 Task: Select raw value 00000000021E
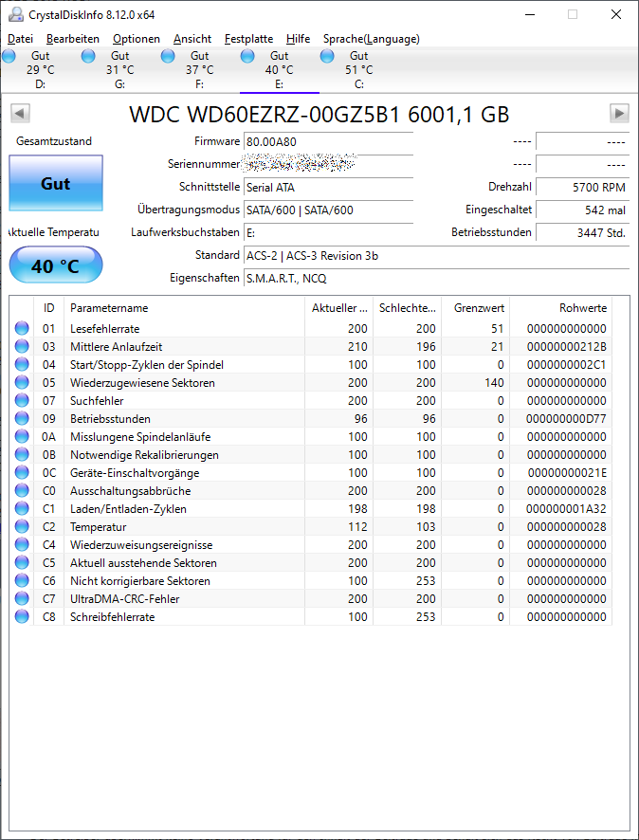pyautogui.click(x=567, y=473)
